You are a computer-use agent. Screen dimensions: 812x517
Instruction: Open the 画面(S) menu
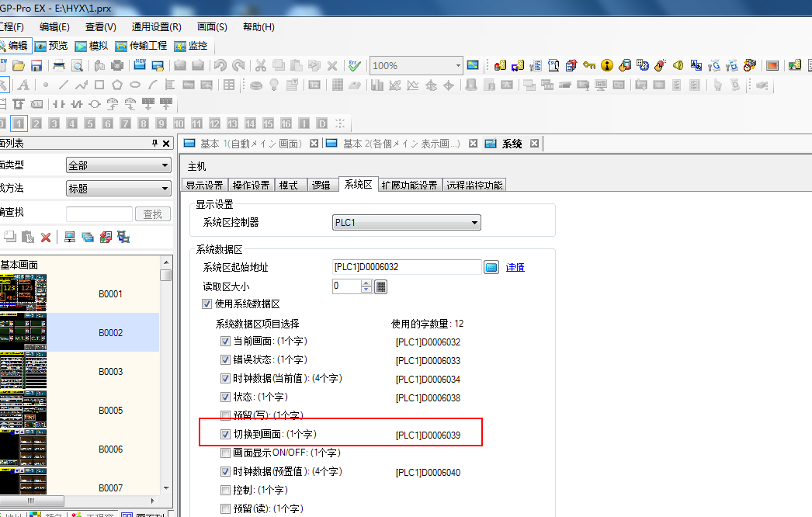212,27
